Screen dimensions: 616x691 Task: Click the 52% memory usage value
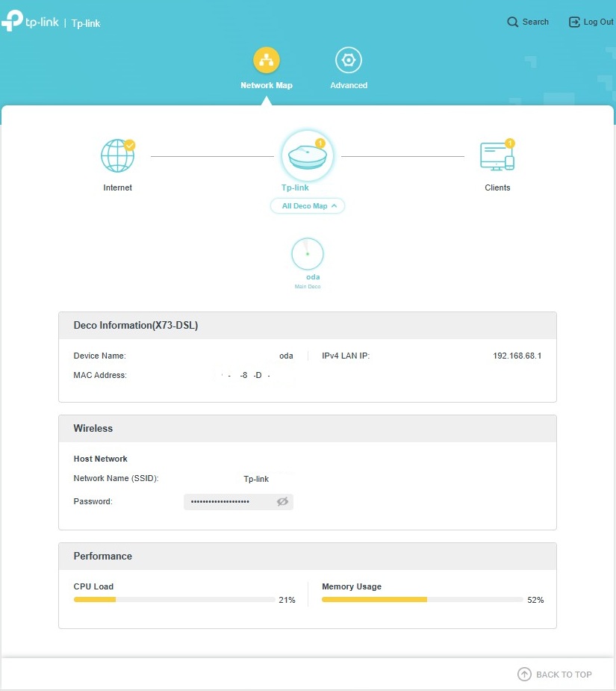(x=535, y=600)
